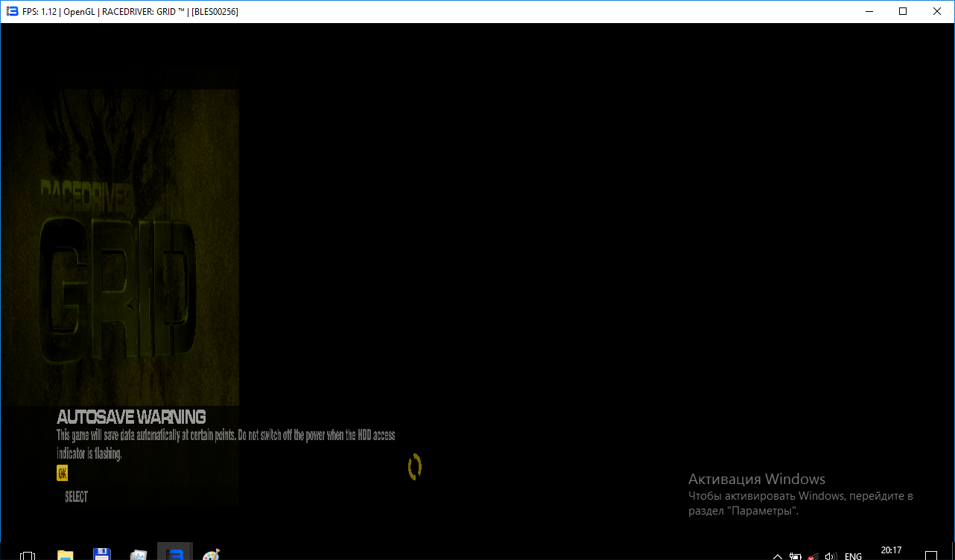This screenshot has height=560, width=955.
Task: Open the volume speaker control
Action: [831, 556]
